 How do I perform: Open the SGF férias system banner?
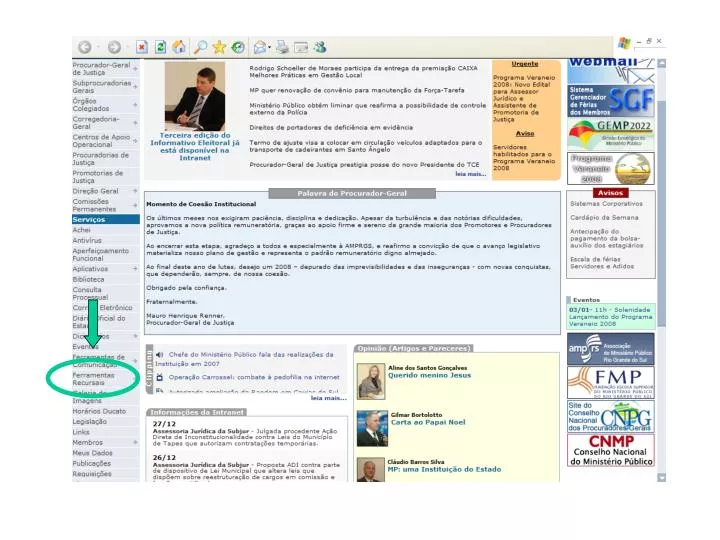tap(611, 101)
